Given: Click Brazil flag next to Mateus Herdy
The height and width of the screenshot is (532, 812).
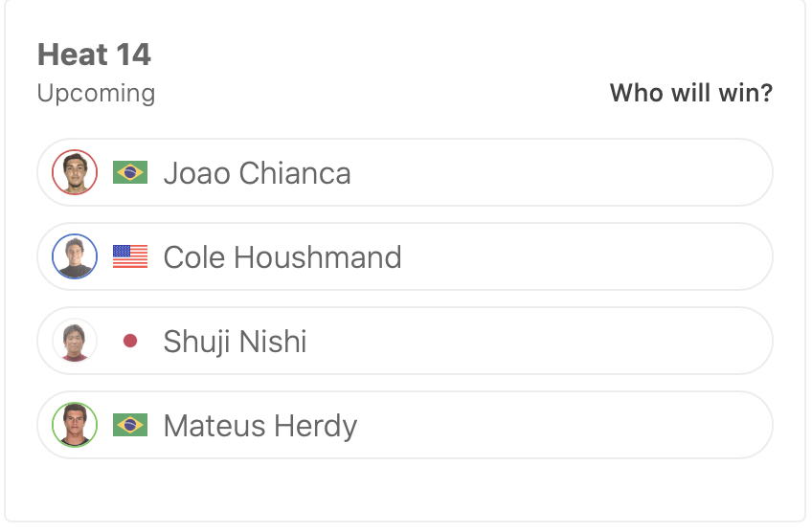Looking at the screenshot, I should [130, 425].
